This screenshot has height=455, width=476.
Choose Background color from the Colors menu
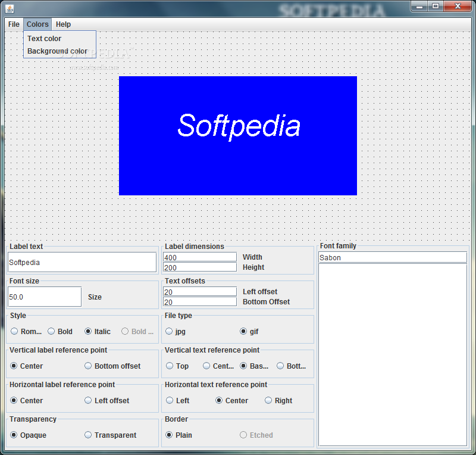pos(60,51)
